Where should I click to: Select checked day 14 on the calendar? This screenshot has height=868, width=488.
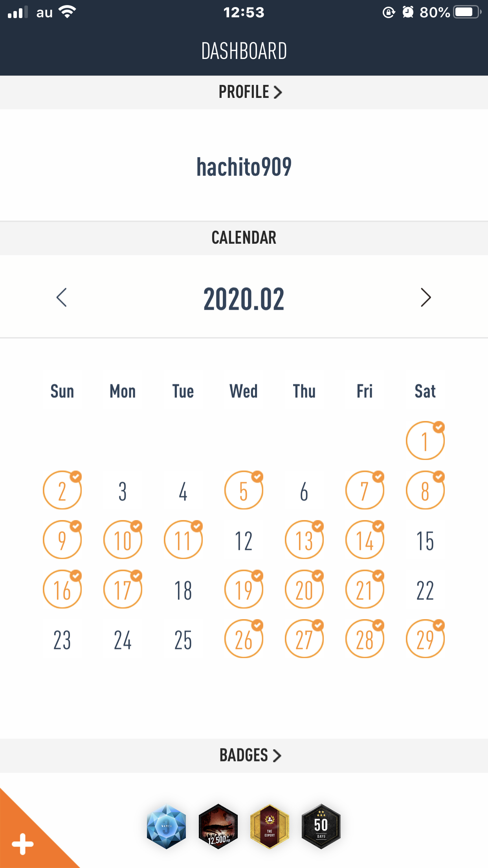pyautogui.click(x=365, y=540)
